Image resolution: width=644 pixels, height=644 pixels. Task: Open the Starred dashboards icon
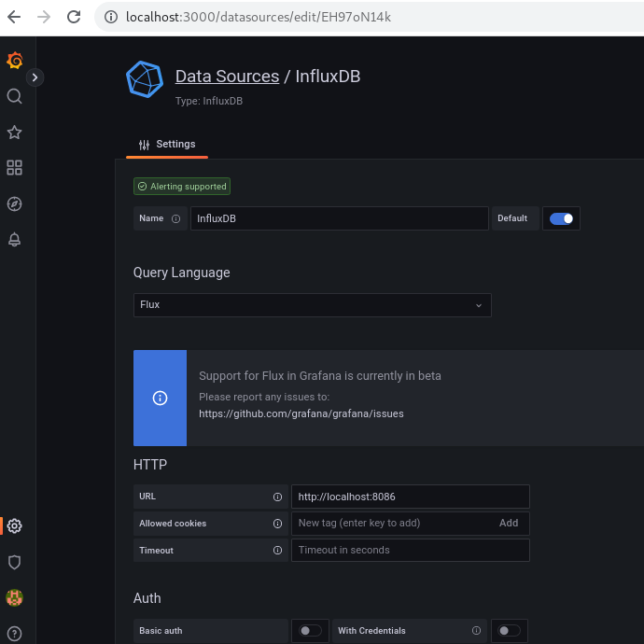[14, 133]
